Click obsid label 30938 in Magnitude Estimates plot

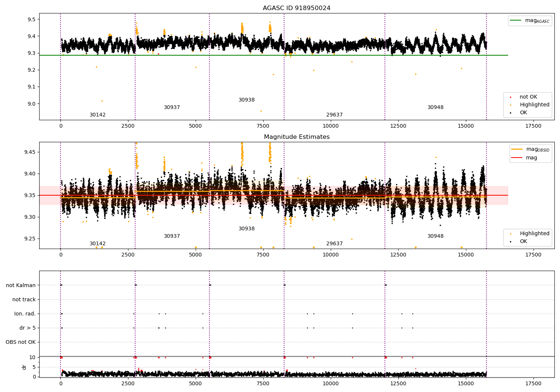click(246, 229)
